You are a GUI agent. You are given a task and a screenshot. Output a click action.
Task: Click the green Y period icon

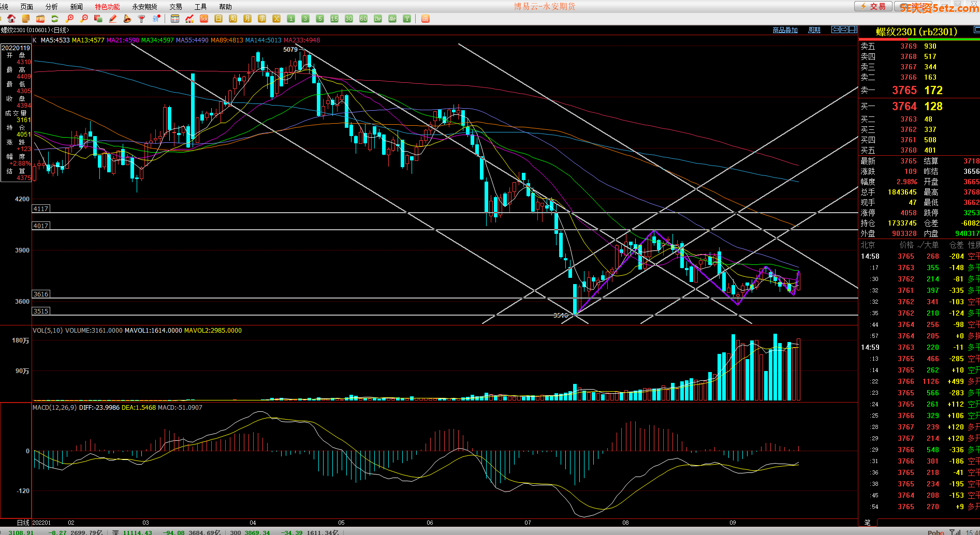pyautogui.click(x=407, y=19)
